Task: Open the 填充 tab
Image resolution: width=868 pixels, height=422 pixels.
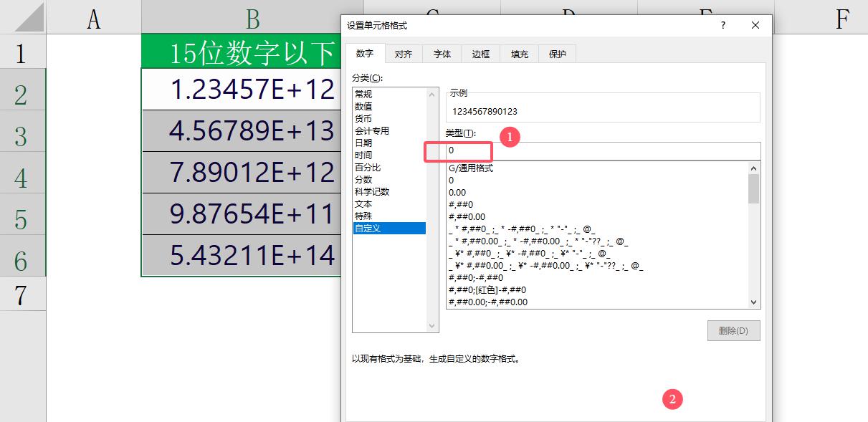Action: 520,54
